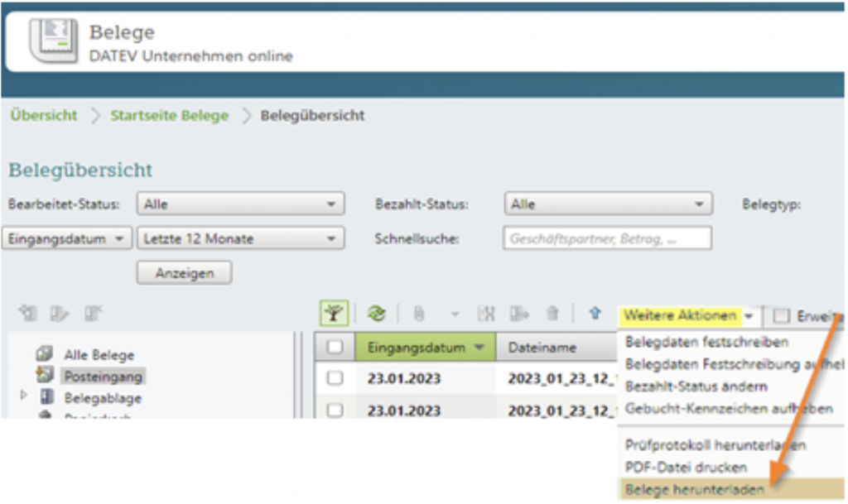
Task: Click the blue upload arrow icon
Action: (594, 314)
